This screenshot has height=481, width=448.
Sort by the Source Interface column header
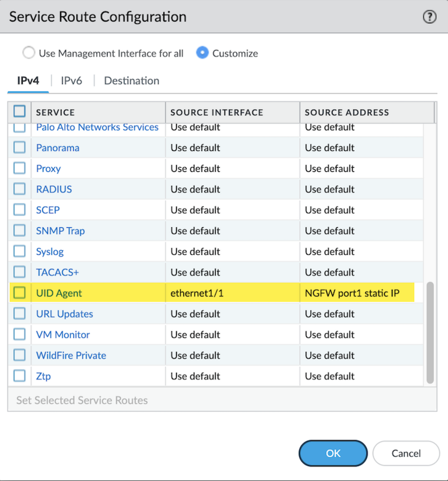click(217, 112)
